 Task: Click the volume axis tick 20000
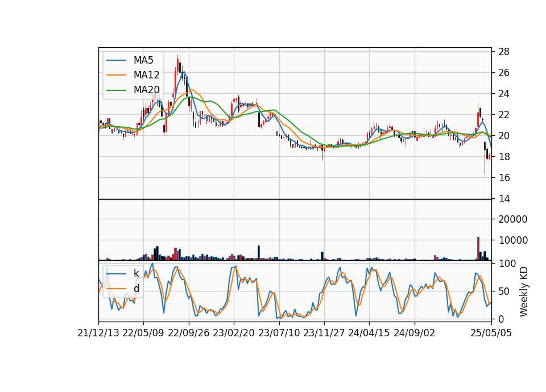(513, 219)
